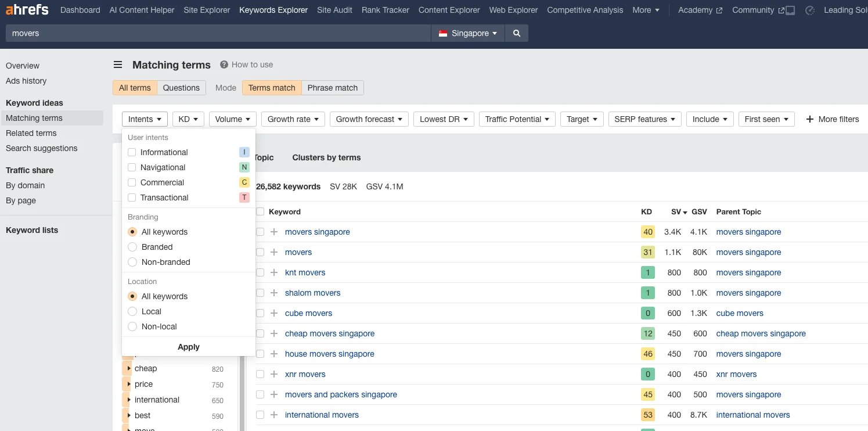Click plus icon next to knt movers

(x=274, y=272)
